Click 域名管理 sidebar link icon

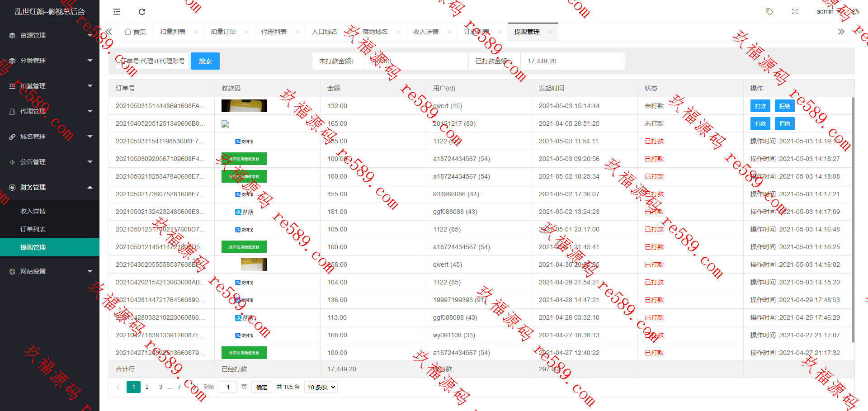pyautogui.click(x=12, y=137)
